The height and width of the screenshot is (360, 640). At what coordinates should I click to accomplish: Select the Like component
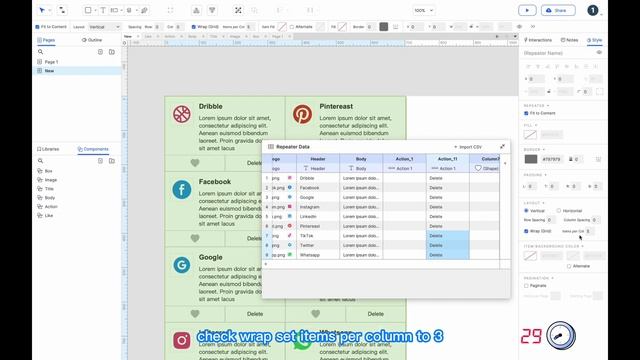(x=49, y=216)
